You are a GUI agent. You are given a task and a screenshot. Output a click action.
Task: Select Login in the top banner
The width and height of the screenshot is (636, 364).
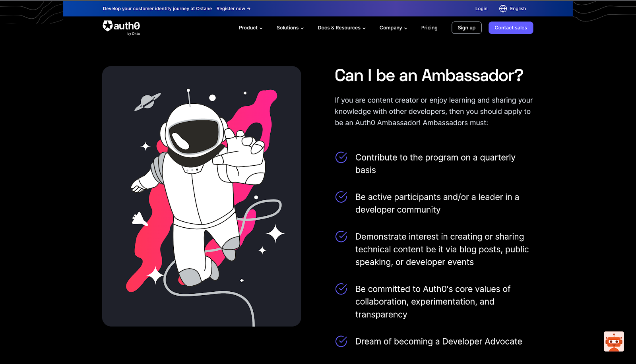coord(481,8)
